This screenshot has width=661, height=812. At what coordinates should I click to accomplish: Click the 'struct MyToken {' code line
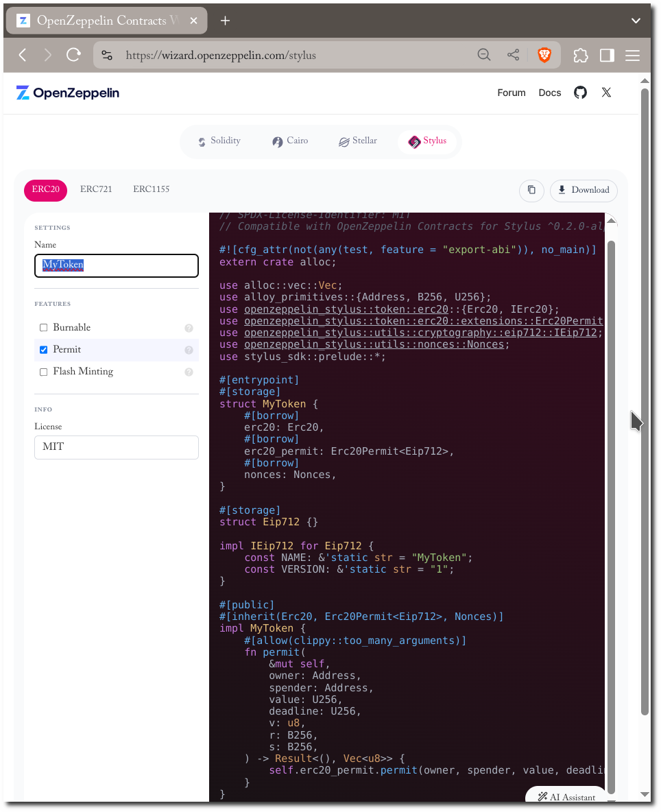tap(269, 403)
